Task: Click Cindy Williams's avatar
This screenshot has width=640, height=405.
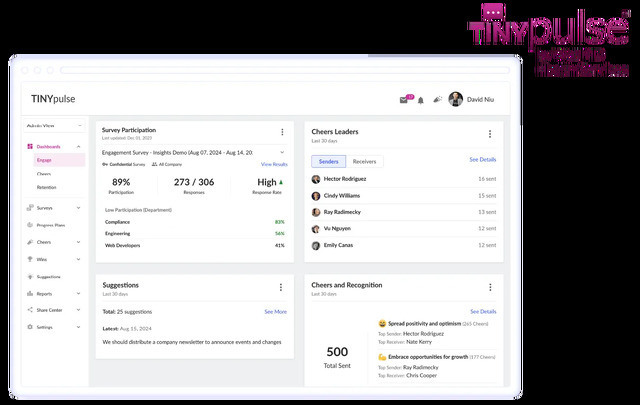Action: 316,196
